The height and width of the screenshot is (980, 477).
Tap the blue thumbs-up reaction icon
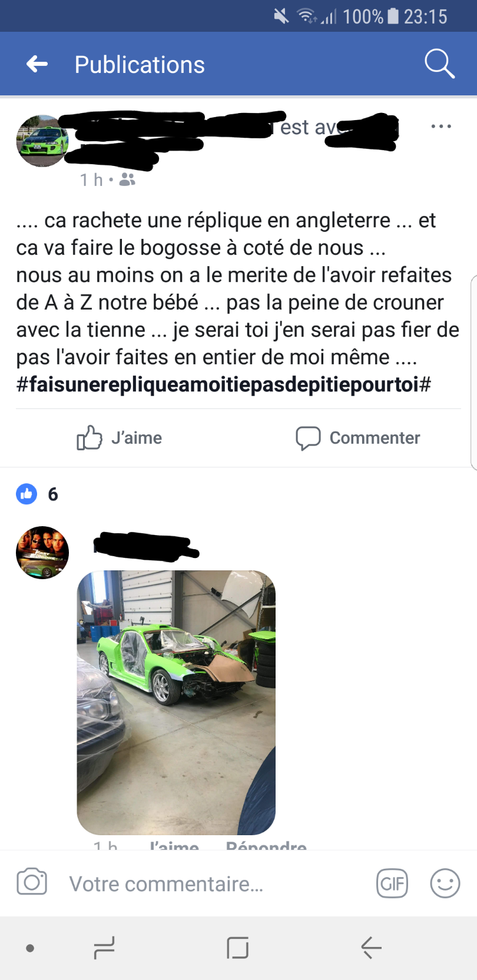point(26,494)
